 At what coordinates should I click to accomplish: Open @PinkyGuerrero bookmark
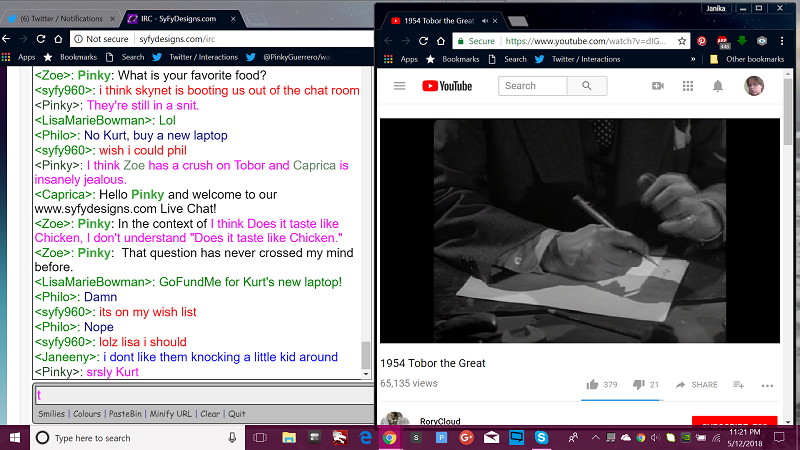click(288, 57)
